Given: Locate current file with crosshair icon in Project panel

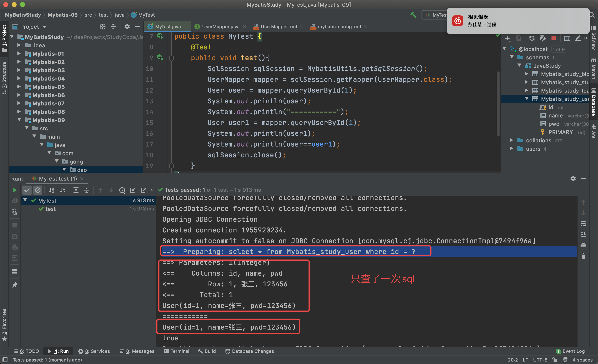Looking at the screenshot, I should (102, 27).
